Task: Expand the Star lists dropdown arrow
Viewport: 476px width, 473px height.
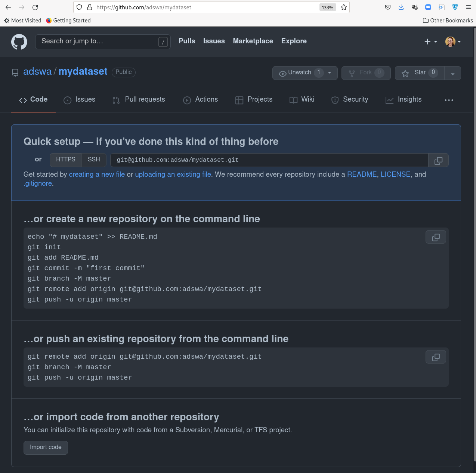Action: pyautogui.click(x=452, y=74)
